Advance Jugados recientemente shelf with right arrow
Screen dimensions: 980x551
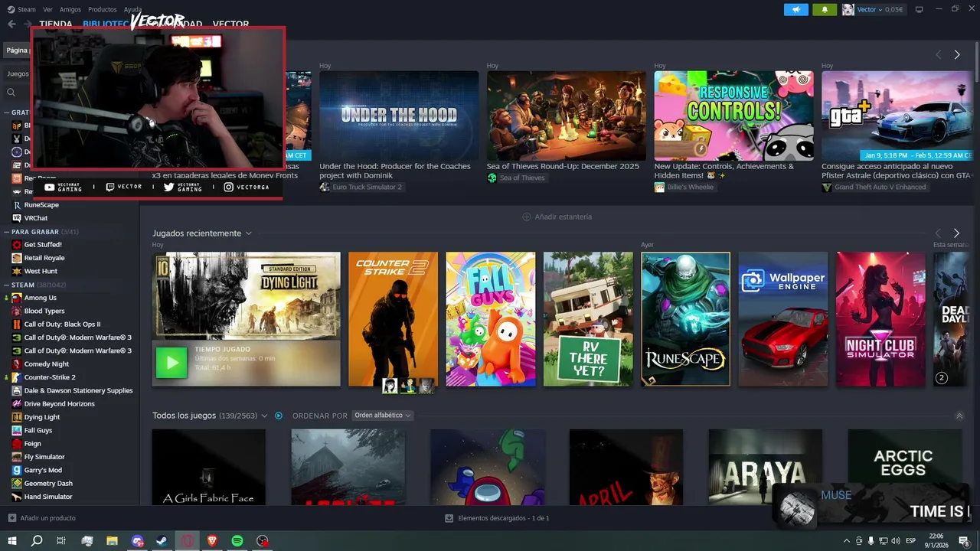[956, 233]
